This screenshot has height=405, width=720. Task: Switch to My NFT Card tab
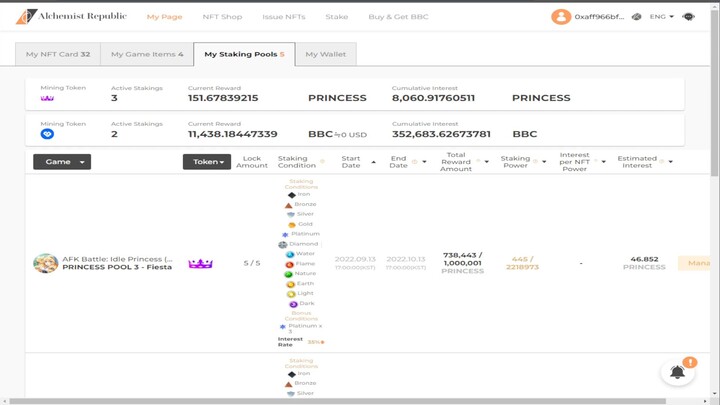(x=58, y=54)
